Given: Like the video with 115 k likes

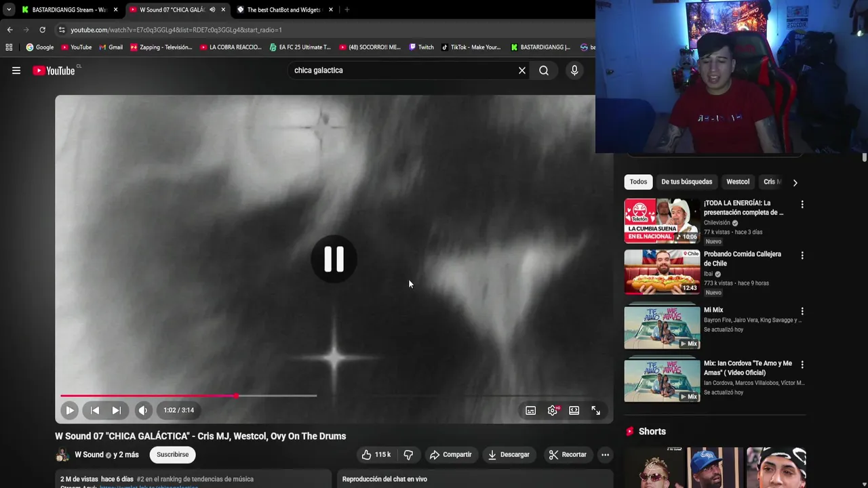Looking at the screenshot, I should (376, 455).
